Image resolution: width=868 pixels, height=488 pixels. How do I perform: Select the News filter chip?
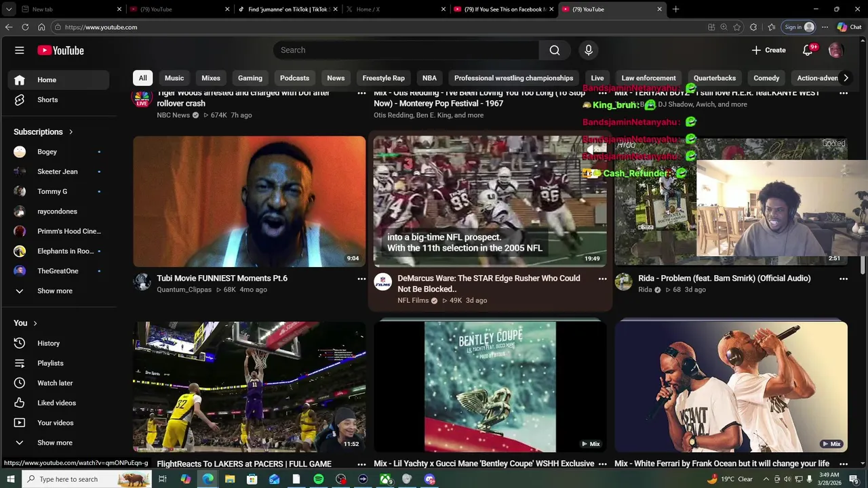coord(336,78)
